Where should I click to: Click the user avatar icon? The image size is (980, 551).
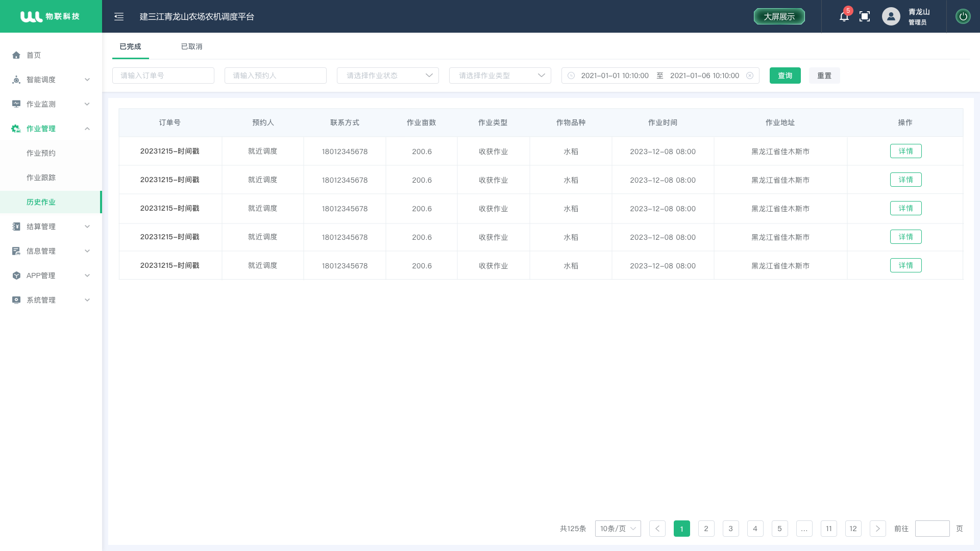891,16
